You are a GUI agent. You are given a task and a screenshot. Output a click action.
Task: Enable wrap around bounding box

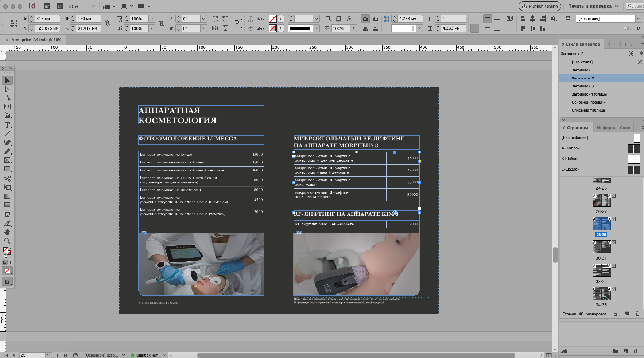pos(375,19)
